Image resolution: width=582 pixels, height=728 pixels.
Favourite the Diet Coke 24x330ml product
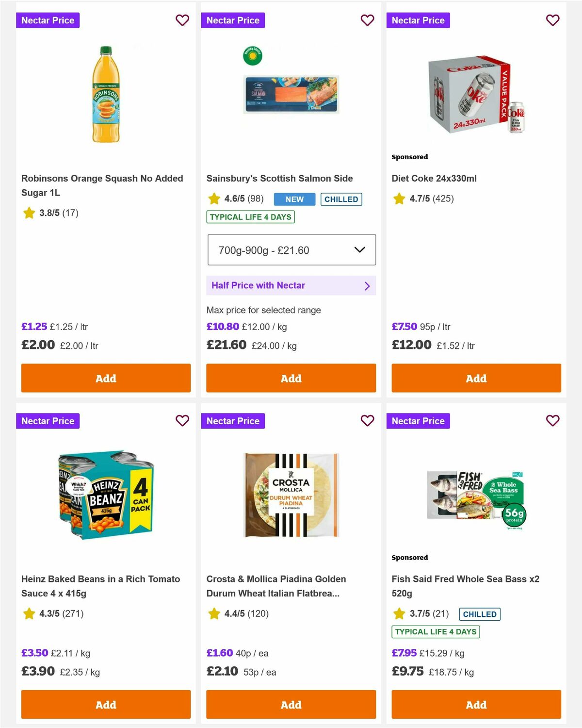click(x=552, y=20)
